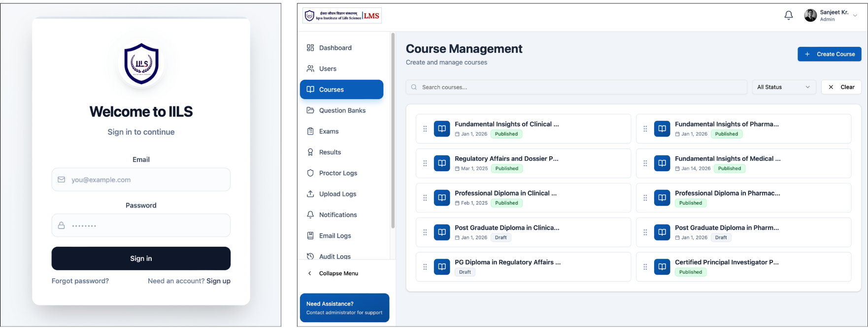
Task: Click the lock icon in Password field
Action: (62, 225)
